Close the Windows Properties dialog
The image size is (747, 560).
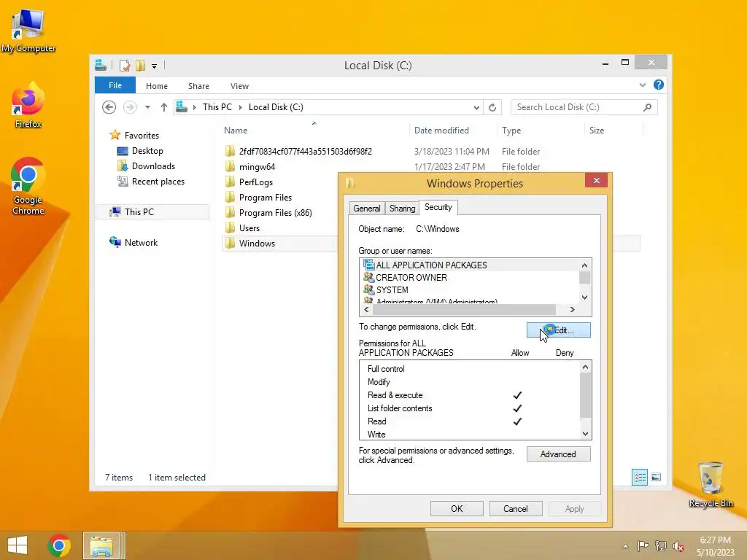pyautogui.click(x=596, y=181)
